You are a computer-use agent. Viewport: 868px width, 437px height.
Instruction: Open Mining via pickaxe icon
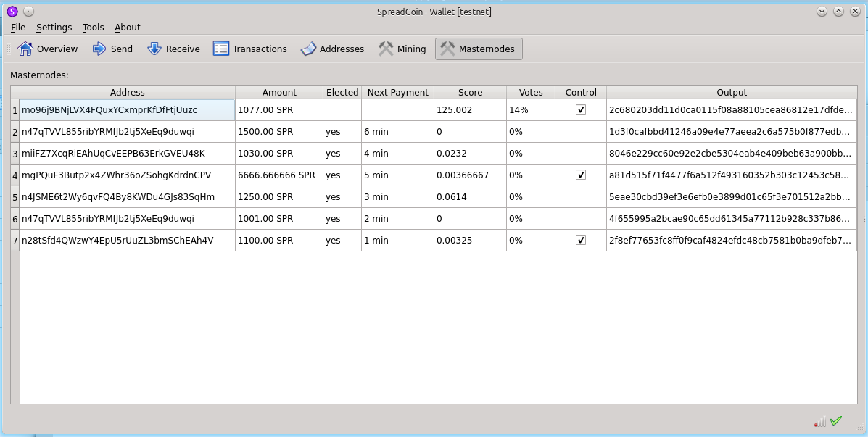386,49
